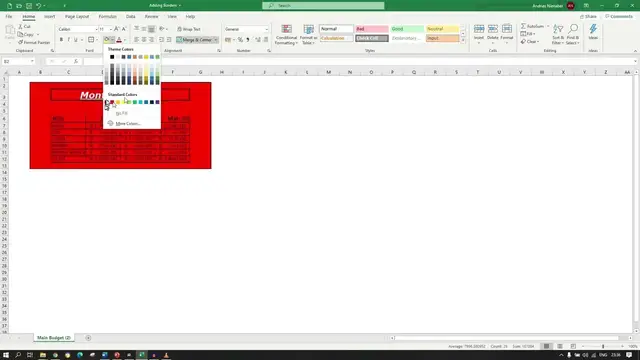Click Decrease Decimal icon
The width and height of the screenshot is (640, 360).
(x=266, y=40)
